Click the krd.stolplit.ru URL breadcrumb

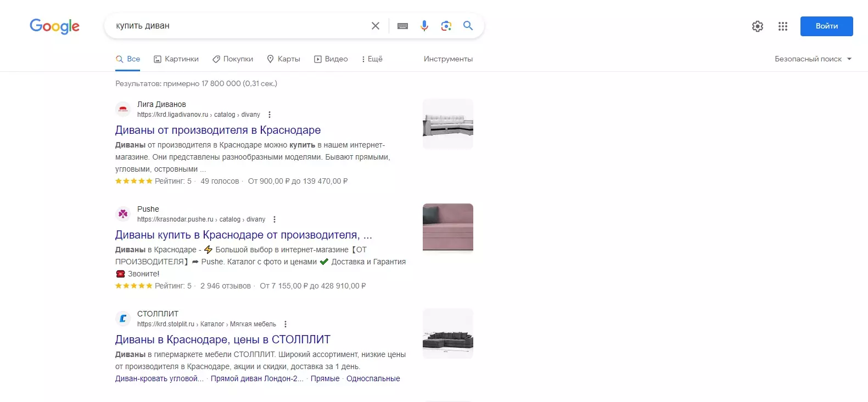pyautogui.click(x=207, y=324)
